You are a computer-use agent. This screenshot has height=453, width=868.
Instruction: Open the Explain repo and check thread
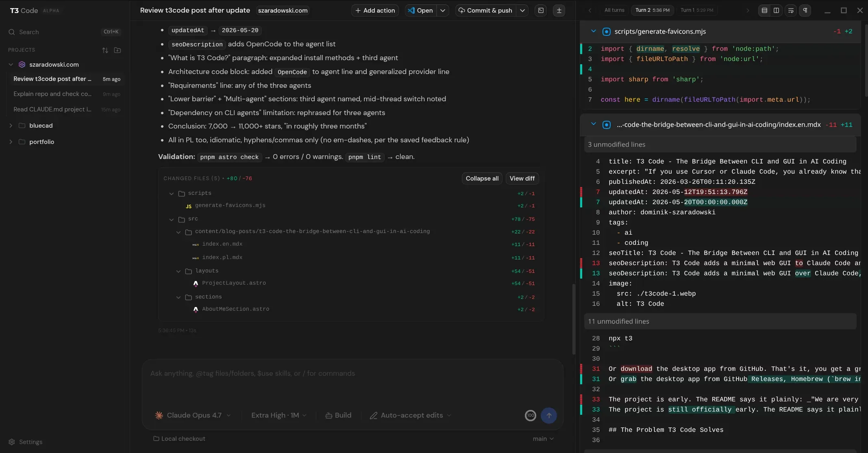(66, 94)
